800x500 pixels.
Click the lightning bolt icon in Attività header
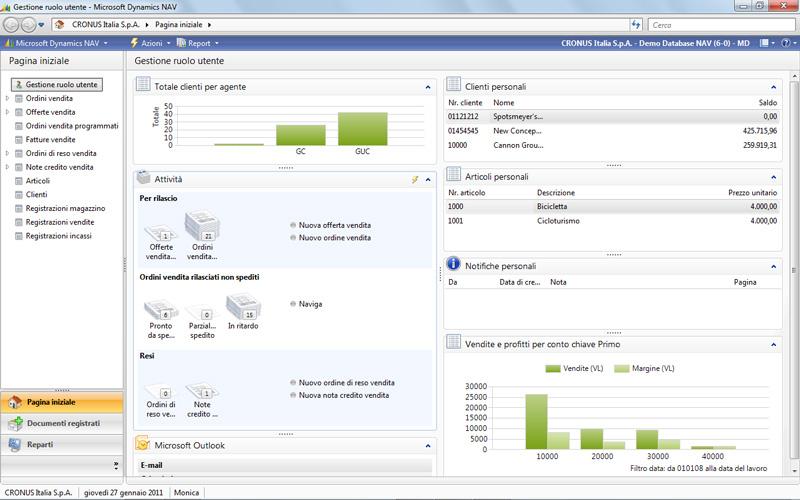tap(414, 180)
